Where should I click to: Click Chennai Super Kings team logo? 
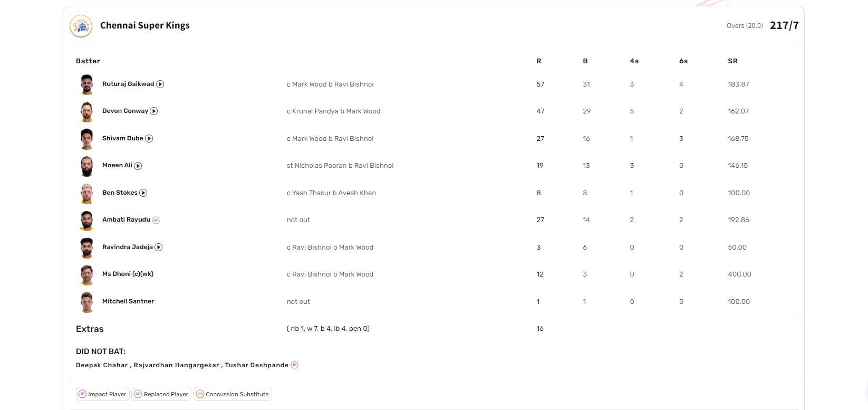click(x=81, y=26)
